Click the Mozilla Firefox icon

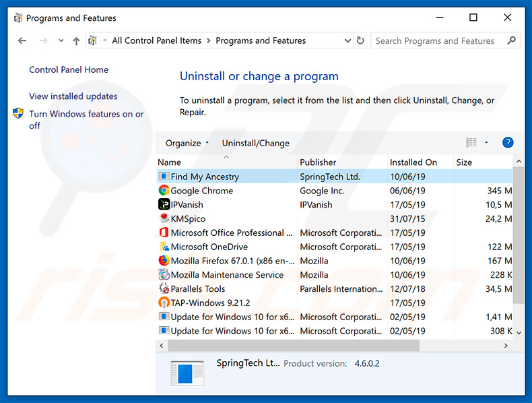pos(164,261)
